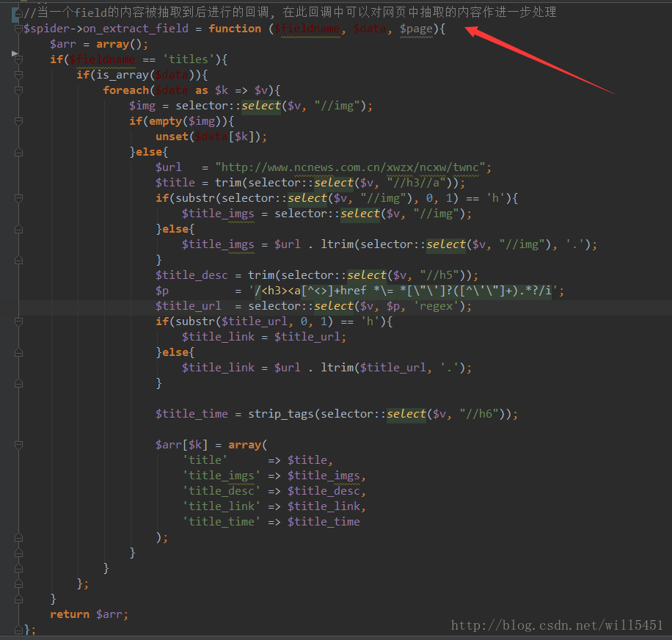The image size is (672, 640).
Task: Click the http://www.ncnews.com.cn/xwzx/ncxw/twnc URL string
Action: pos(350,167)
